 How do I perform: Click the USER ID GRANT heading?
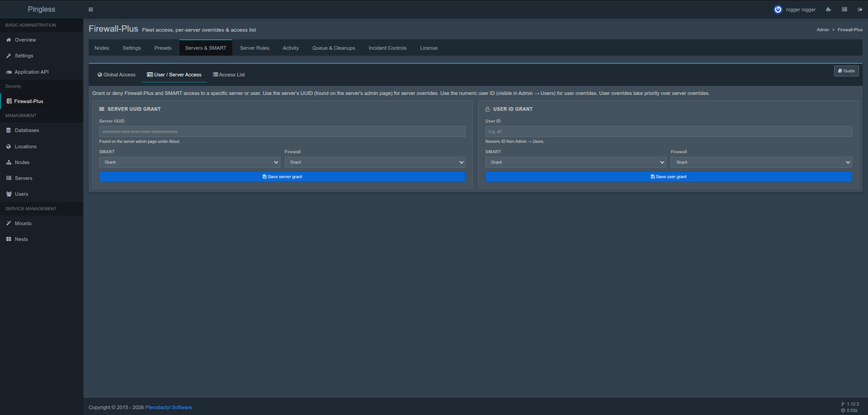(513, 109)
